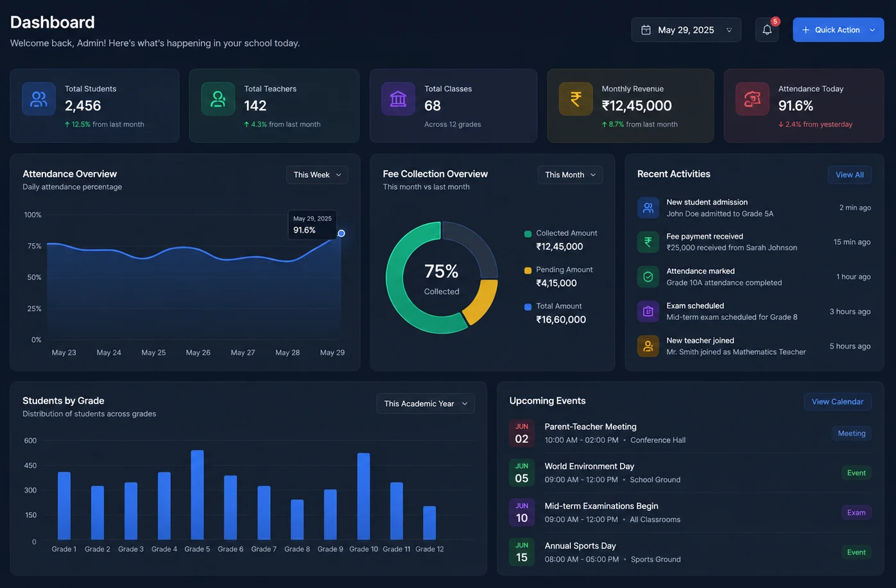Click the JUN 15 date badge

tap(522, 553)
